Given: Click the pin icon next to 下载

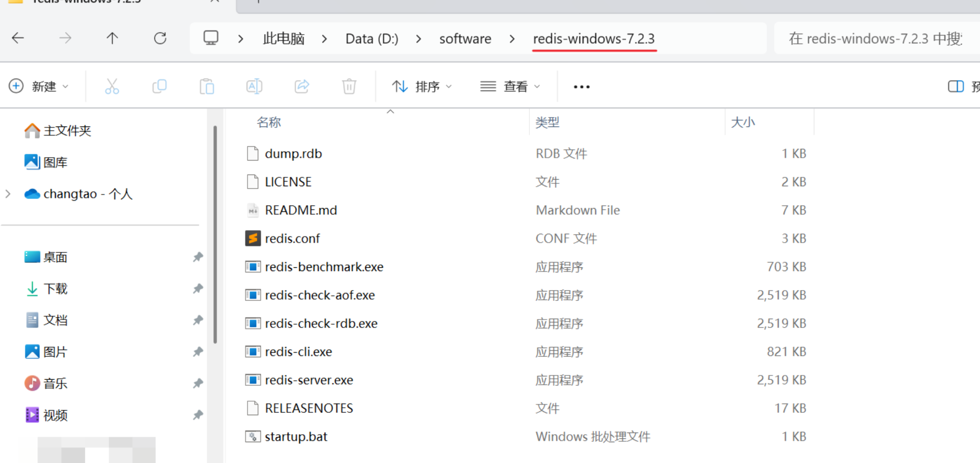Looking at the screenshot, I should (198, 289).
